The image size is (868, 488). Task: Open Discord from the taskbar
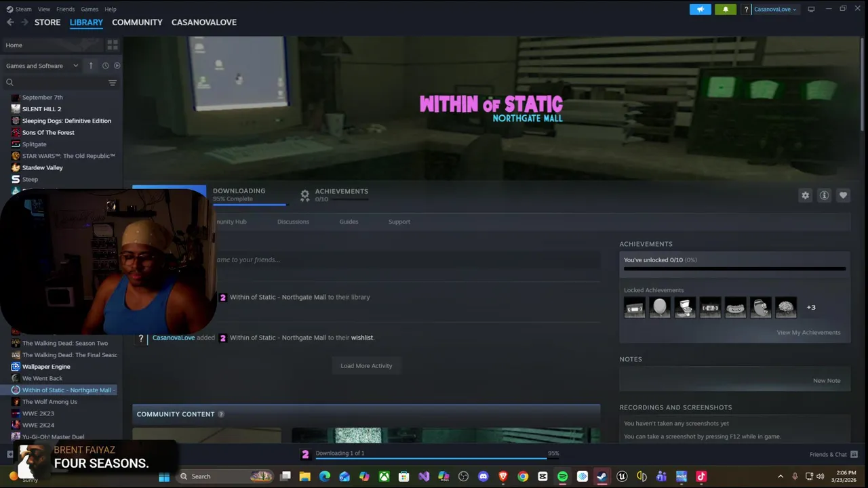[483, 476]
